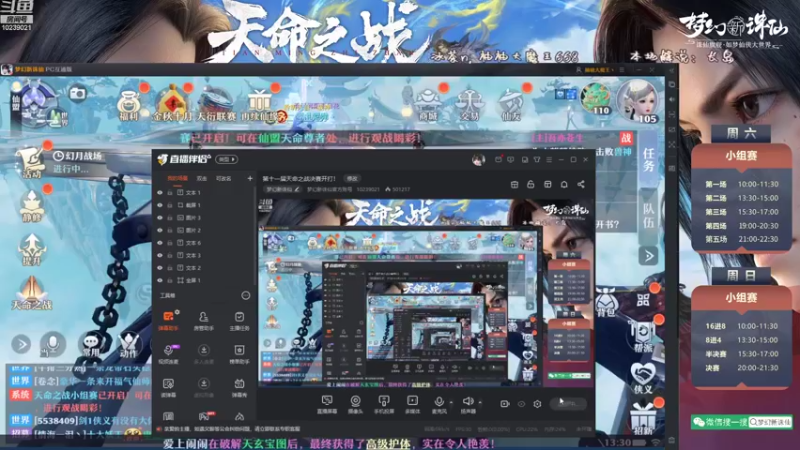Open the streamer avatar profile
800x450 pixels.
click(478, 160)
